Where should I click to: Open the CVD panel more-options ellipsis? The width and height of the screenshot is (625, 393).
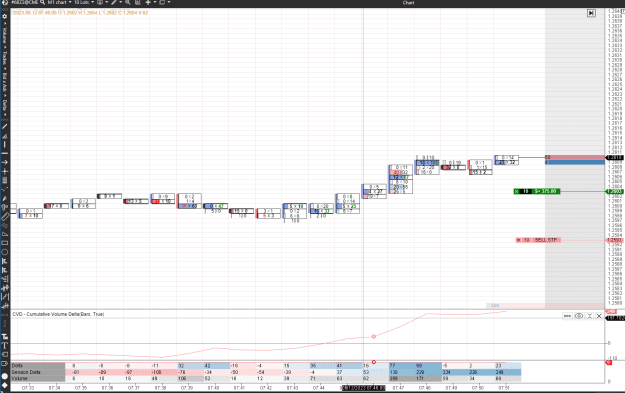point(567,316)
